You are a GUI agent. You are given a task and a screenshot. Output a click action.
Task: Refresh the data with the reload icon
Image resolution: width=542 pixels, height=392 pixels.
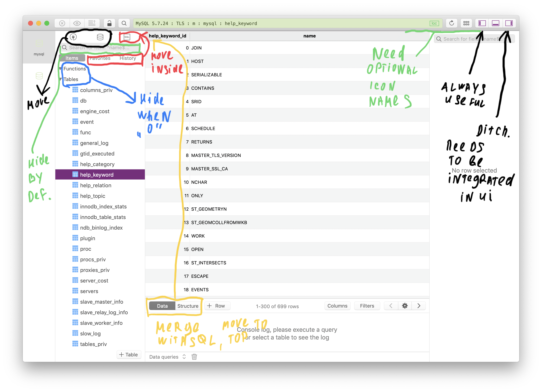(451, 23)
